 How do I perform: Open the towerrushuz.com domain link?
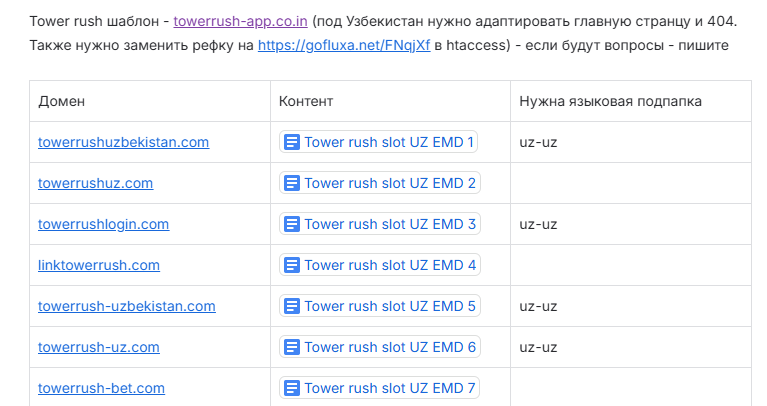95,183
